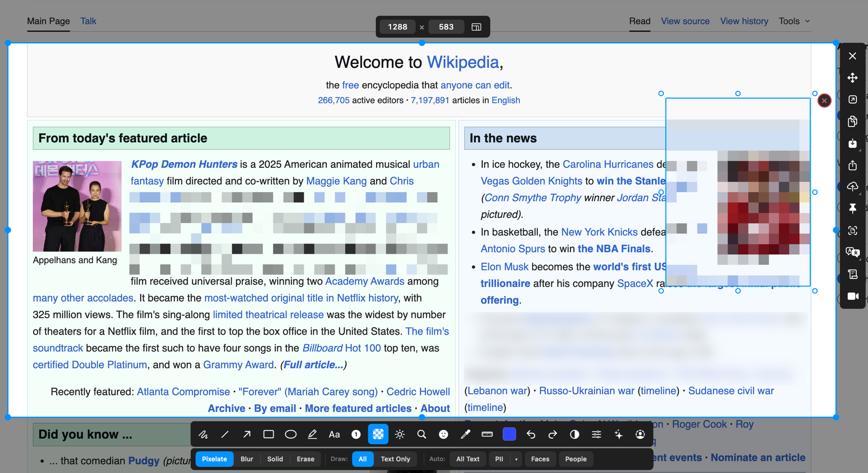Open the Russo-Ukrainian war link
The width and height of the screenshot is (868, 473).
coord(586,391)
